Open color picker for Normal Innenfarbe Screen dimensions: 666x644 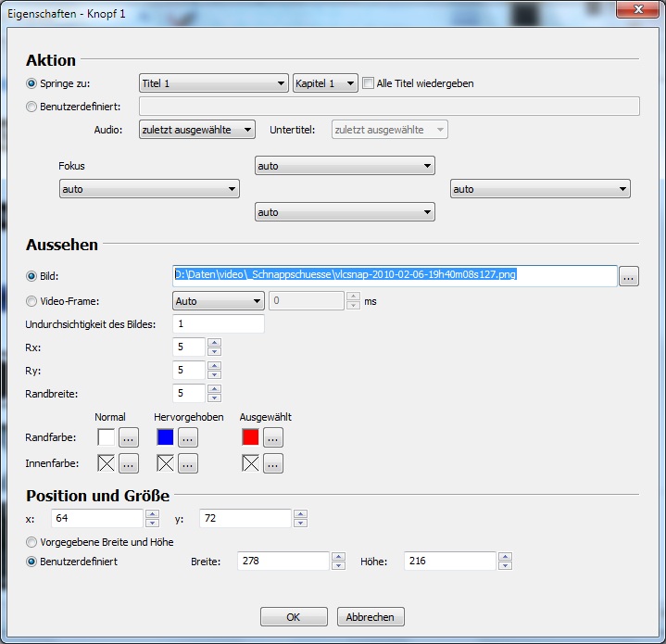tap(129, 463)
